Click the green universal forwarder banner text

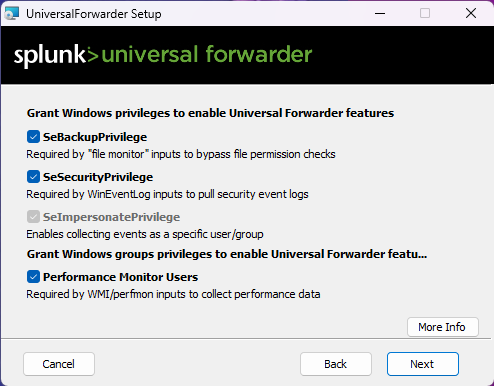click(x=207, y=54)
